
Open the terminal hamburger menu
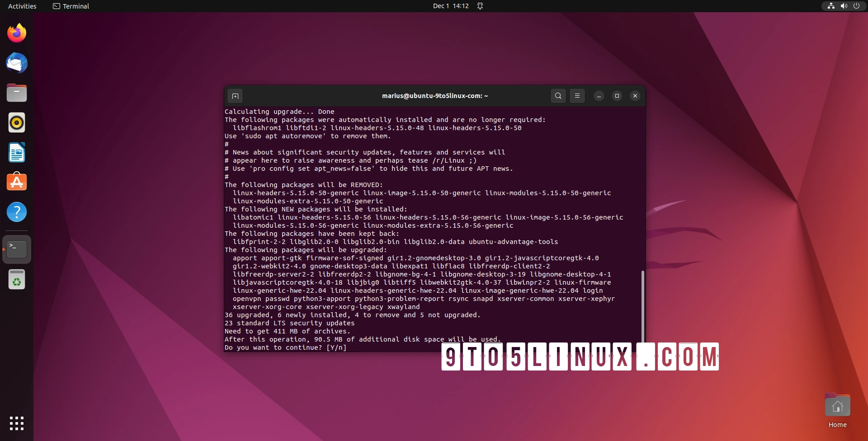pyautogui.click(x=577, y=96)
